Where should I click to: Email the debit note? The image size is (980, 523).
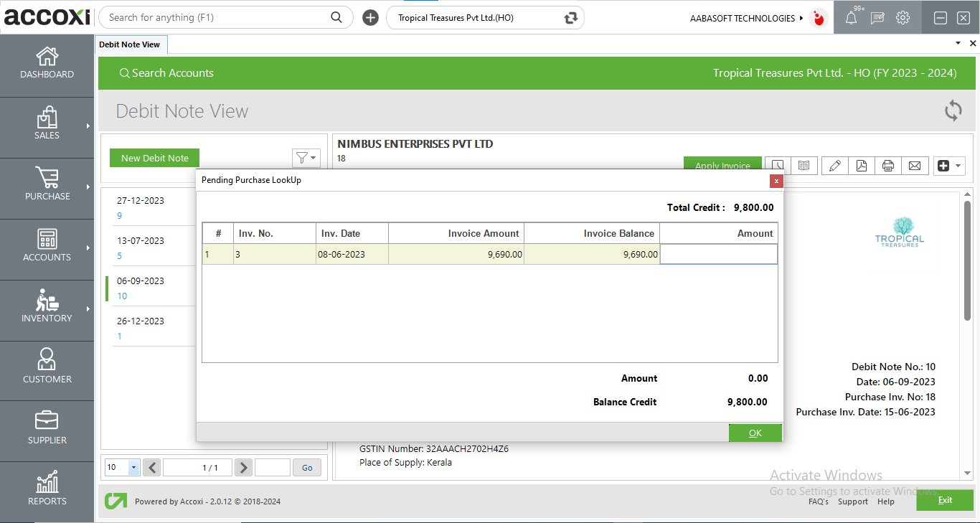pyautogui.click(x=915, y=165)
